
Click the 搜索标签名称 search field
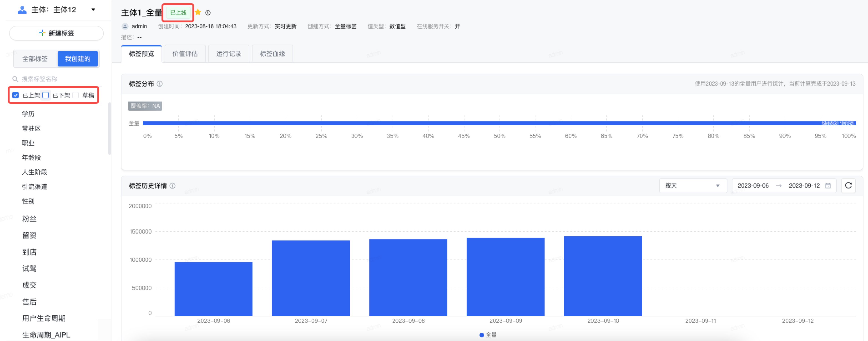[x=56, y=79]
